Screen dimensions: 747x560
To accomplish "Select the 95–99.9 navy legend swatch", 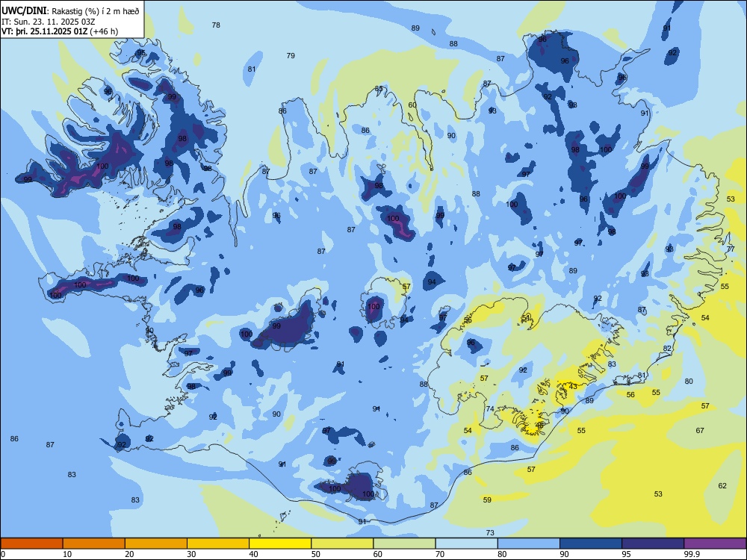I will pyautogui.click(x=653, y=544).
